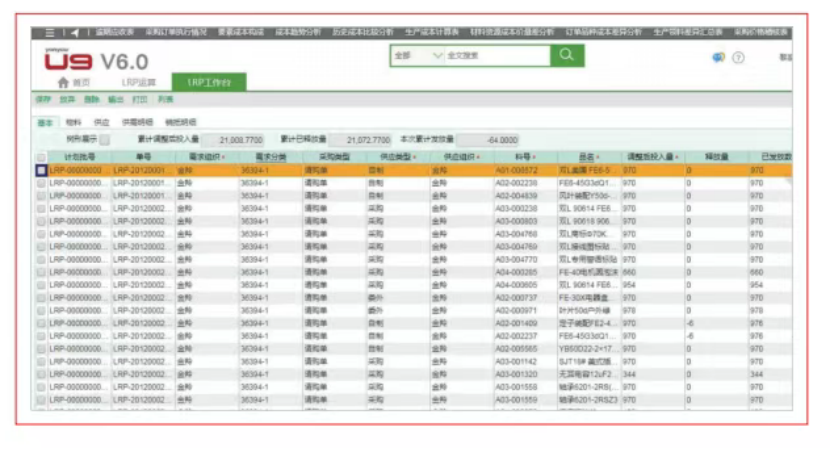Tick the checkbox for row A03-001320
The image size is (831, 449).
coord(41,374)
